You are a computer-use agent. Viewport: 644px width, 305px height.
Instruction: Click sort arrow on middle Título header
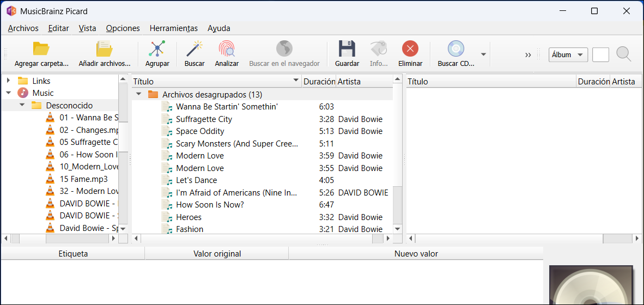coord(296,81)
